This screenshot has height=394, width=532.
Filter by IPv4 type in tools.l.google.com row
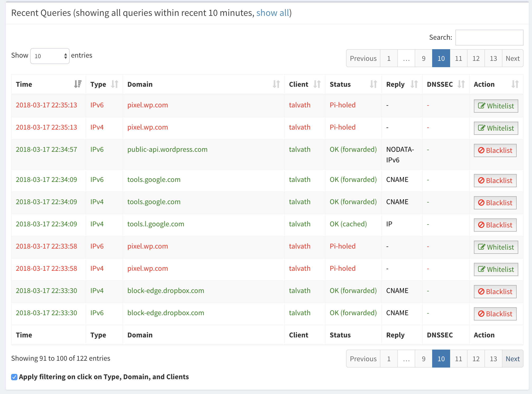pyautogui.click(x=97, y=224)
